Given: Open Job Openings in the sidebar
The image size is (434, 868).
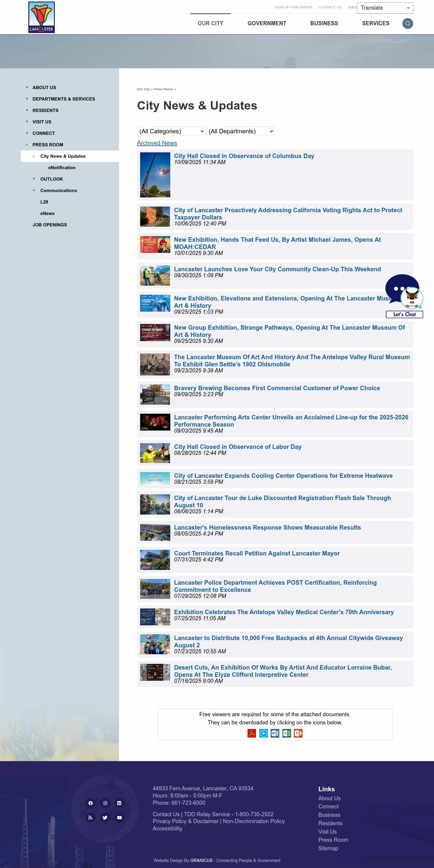Looking at the screenshot, I should 49,225.
